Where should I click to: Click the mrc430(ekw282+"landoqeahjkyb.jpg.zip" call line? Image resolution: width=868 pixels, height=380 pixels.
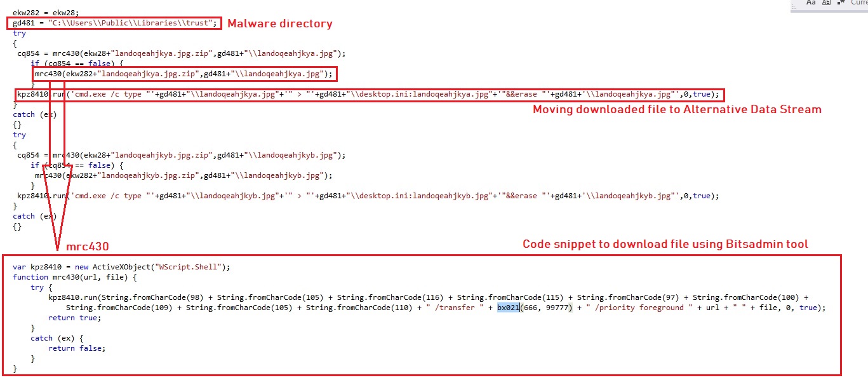click(184, 175)
